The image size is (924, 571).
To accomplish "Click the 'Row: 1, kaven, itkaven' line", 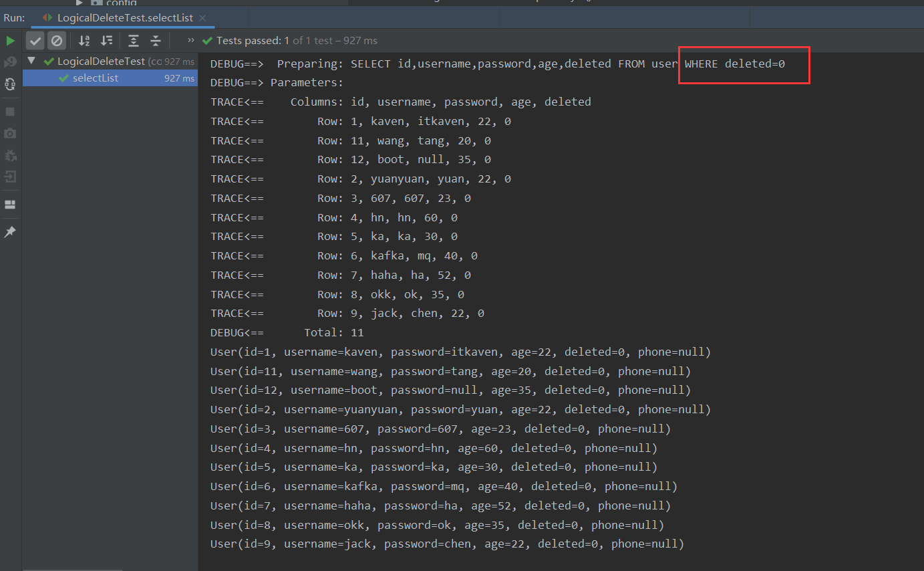I will pos(361,122).
